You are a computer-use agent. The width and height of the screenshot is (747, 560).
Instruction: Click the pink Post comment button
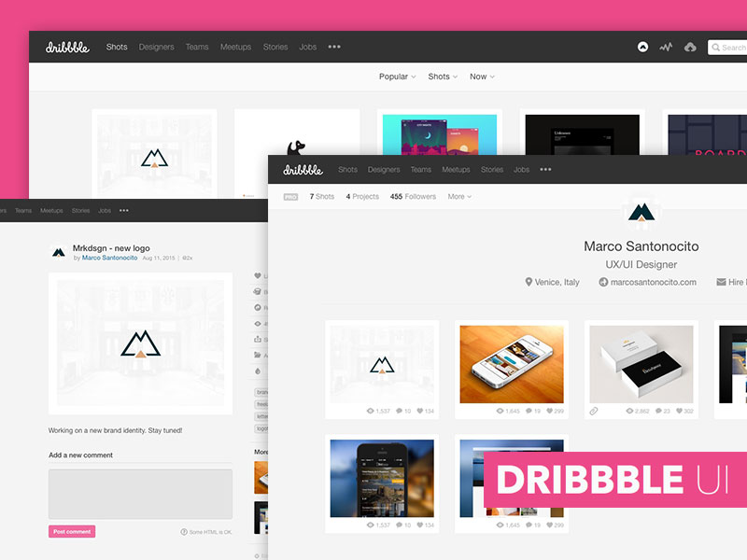(72, 531)
